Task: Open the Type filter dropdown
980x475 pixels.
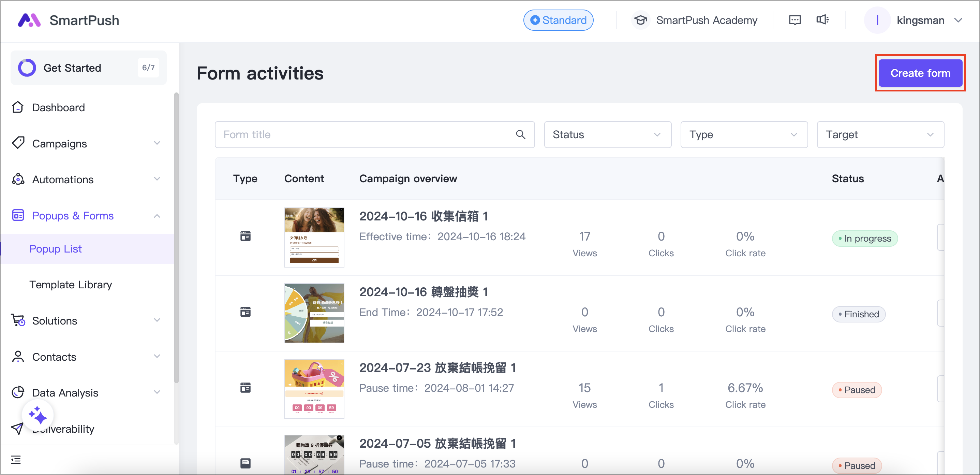Action: pos(744,135)
